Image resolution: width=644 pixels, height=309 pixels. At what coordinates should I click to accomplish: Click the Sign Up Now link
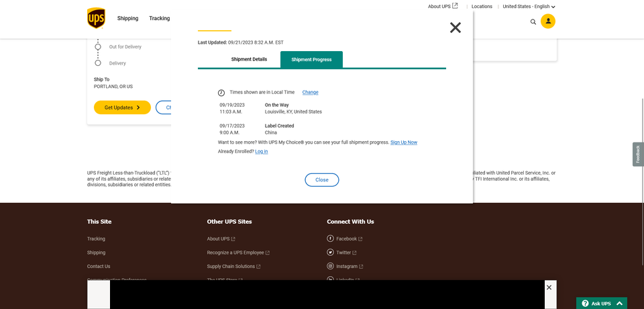point(404,142)
